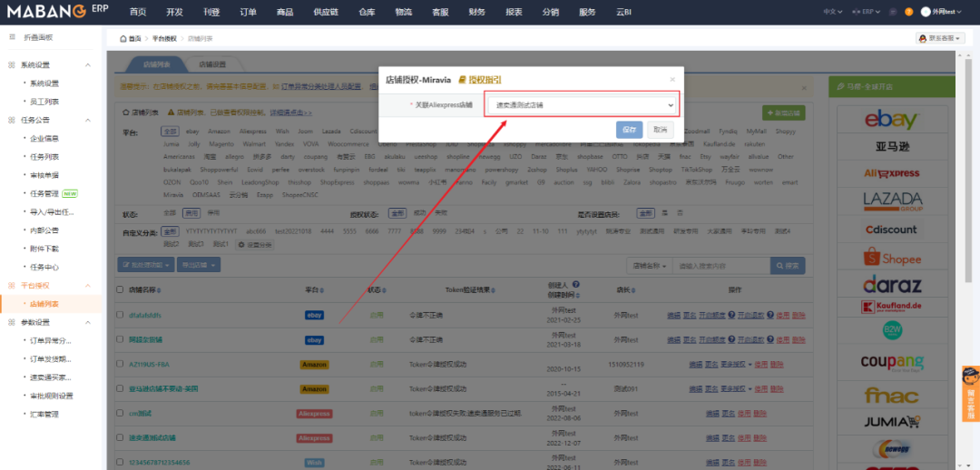Open the 订单 top menu

248,12
